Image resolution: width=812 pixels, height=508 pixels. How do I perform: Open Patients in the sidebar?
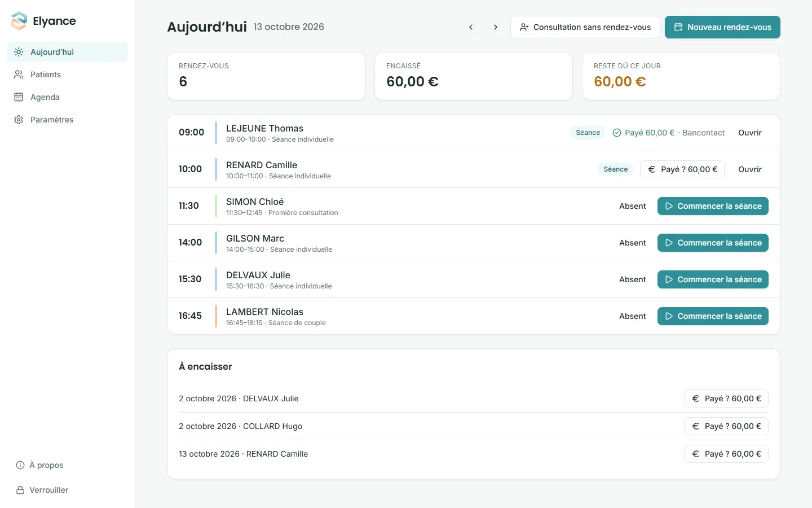click(x=68, y=75)
